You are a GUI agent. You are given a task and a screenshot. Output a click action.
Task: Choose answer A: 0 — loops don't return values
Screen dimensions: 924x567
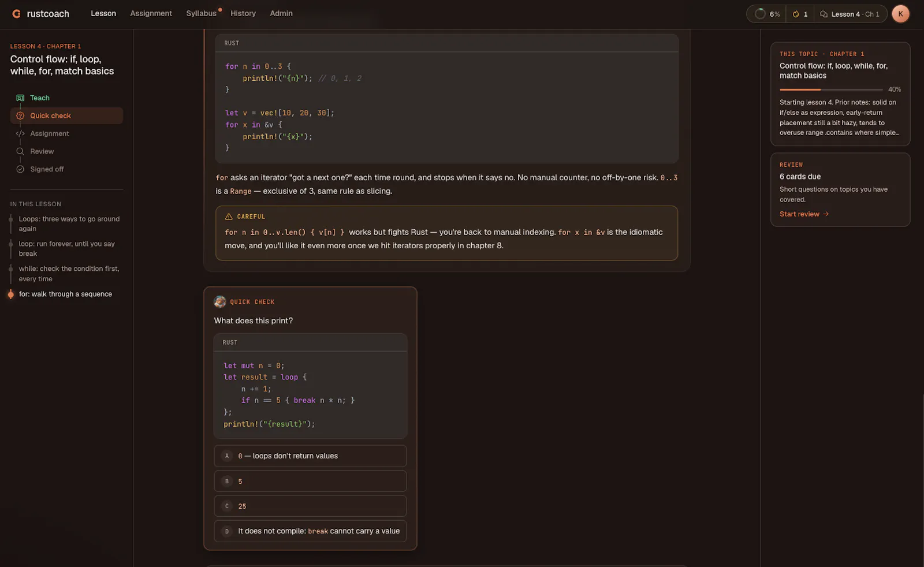tap(310, 456)
